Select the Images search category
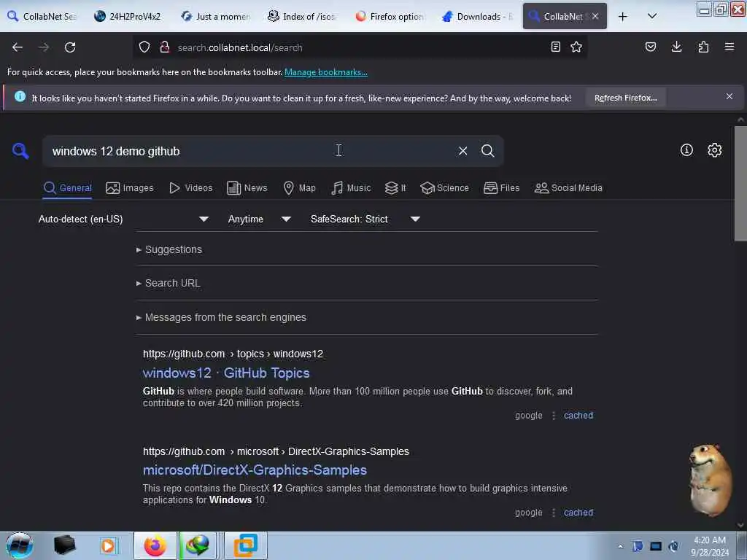 click(x=130, y=188)
